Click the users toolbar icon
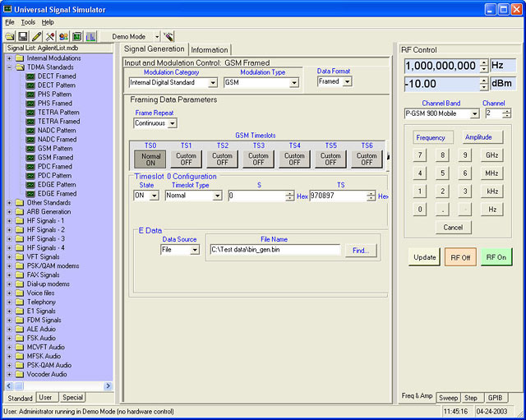The height and width of the screenshot is (420, 526). click(62, 37)
